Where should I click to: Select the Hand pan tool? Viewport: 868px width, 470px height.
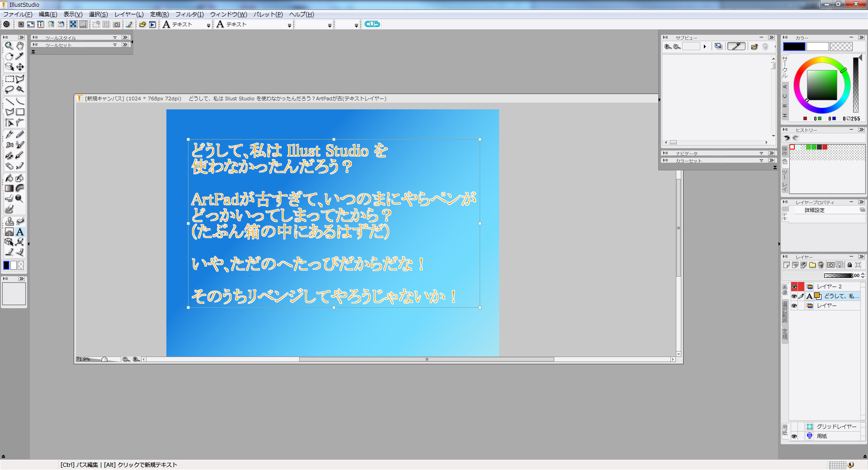(x=20, y=46)
